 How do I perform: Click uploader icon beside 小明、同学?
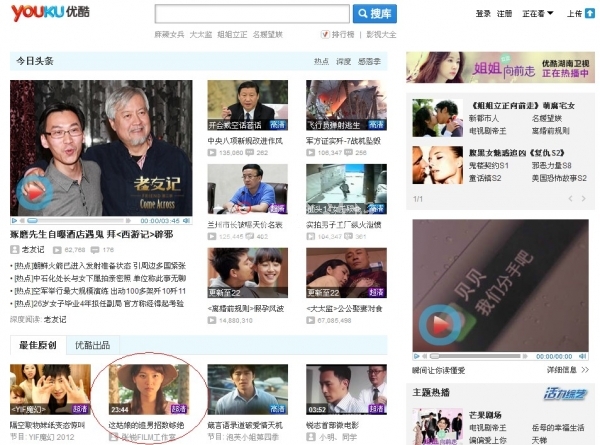[x=310, y=437]
